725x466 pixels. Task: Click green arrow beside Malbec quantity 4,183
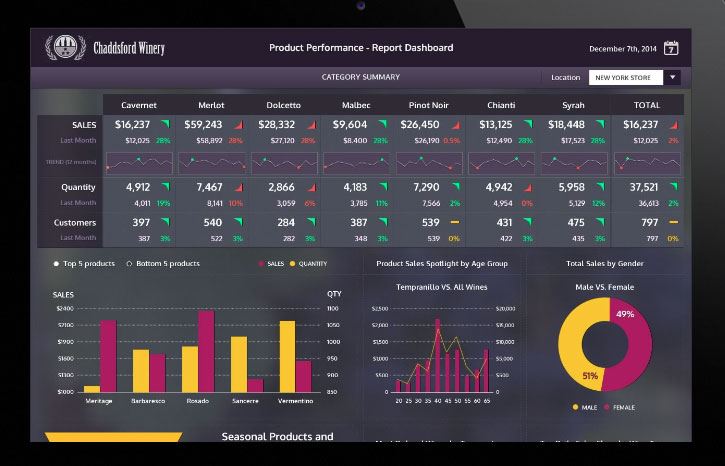(383, 187)
